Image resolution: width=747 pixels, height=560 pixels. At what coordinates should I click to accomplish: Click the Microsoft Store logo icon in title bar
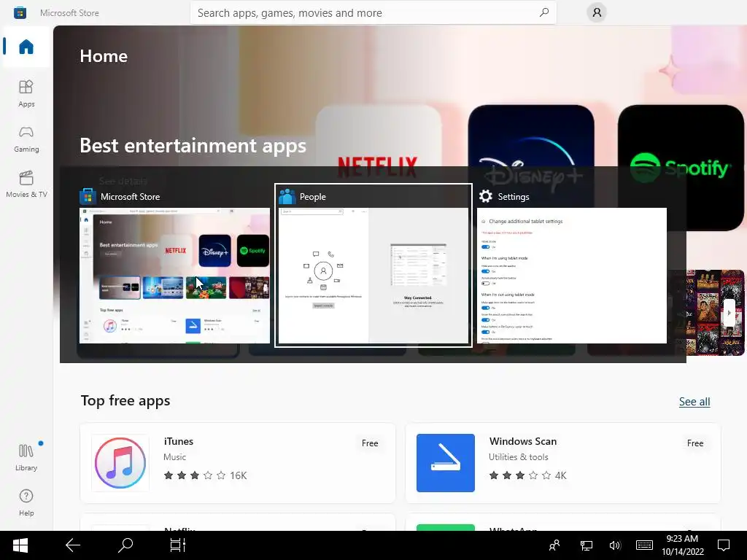pos(20,13)
